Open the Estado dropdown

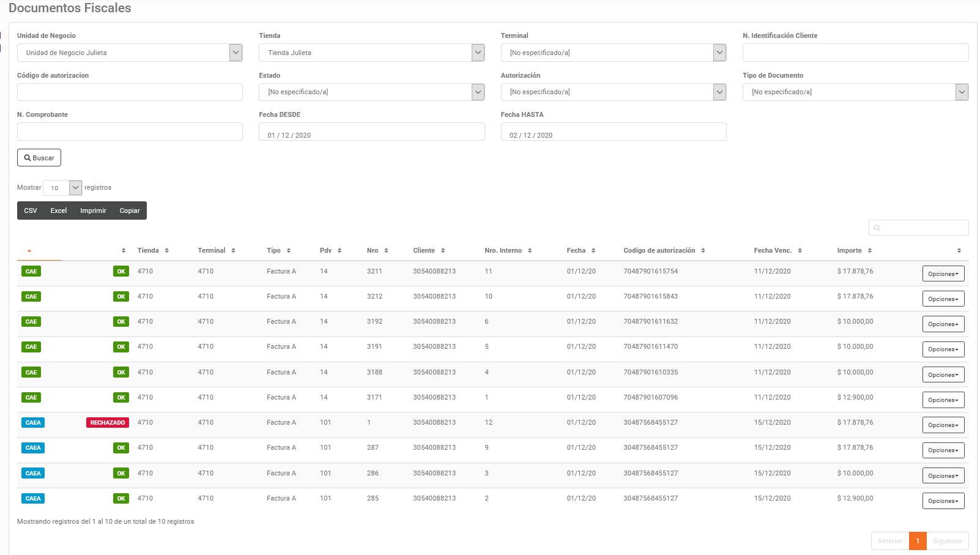[x=371, y=92]
